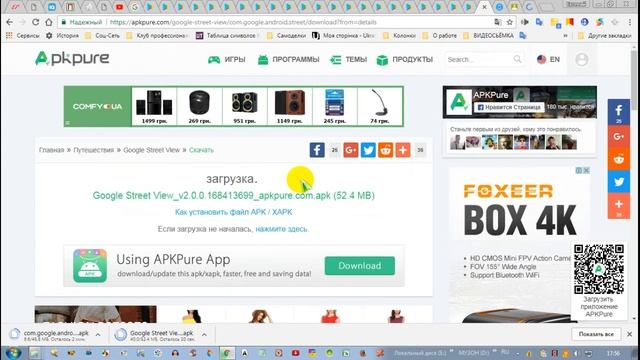The height and width of the screenshot is (360, 640).
Task: Open Другие закладки folder
Action: [x=604, y=36]
